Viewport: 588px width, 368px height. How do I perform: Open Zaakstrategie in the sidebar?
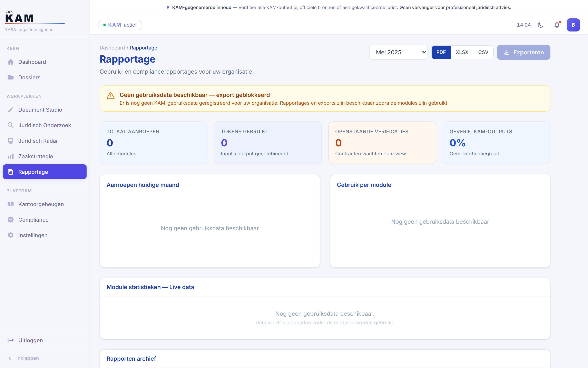click(45, 156)
